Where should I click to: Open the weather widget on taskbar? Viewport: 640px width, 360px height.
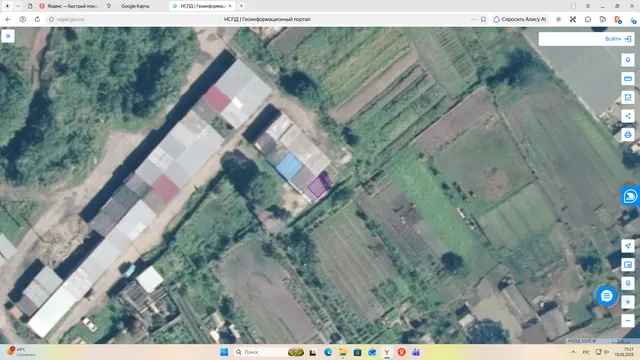pos(20,351)
